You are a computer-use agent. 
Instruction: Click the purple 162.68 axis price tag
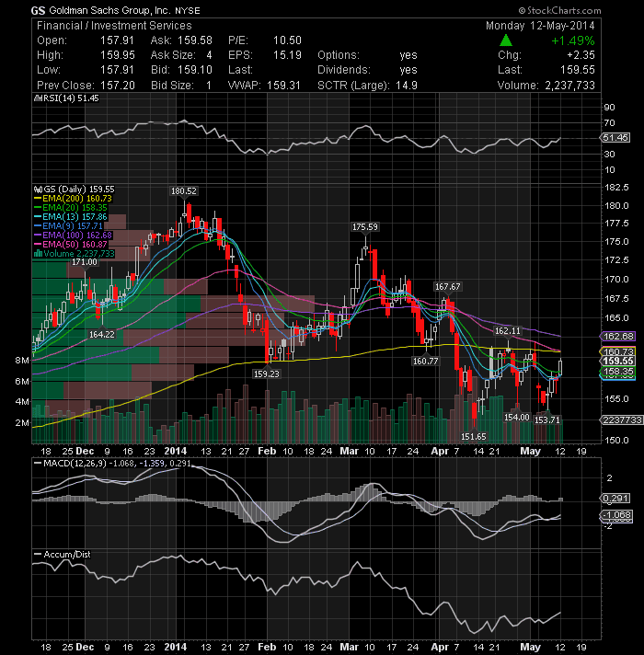coord(618,337)
